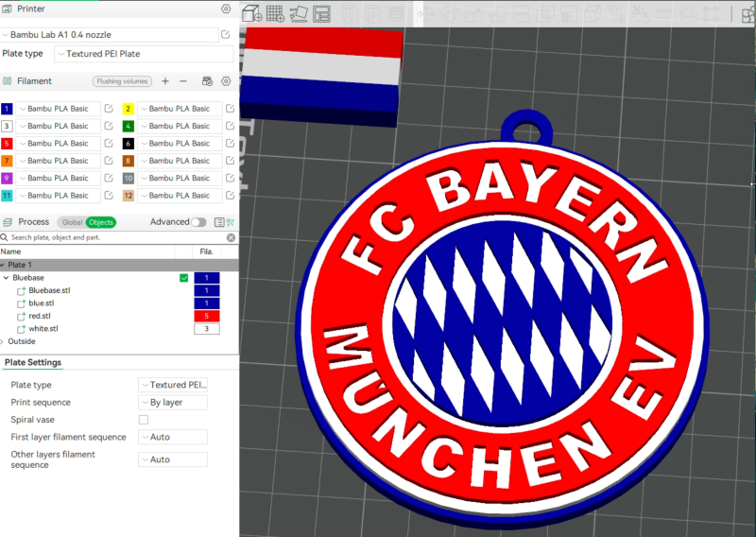
Task: Select blue.stl part in tree
Action: [x=42, y=303]
